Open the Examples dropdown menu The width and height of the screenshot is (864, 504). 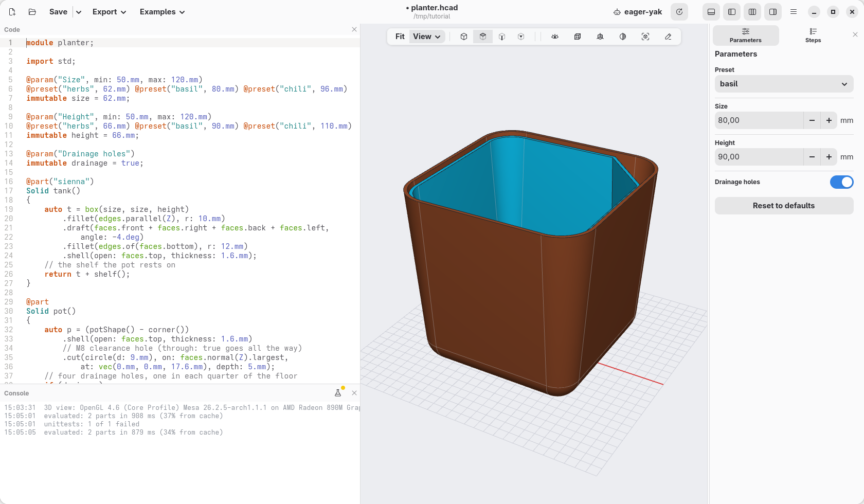coord(162,12)
